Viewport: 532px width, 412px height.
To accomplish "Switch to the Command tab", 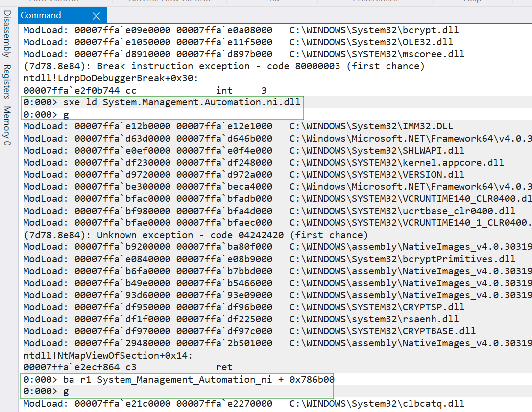I will [41, 16].
